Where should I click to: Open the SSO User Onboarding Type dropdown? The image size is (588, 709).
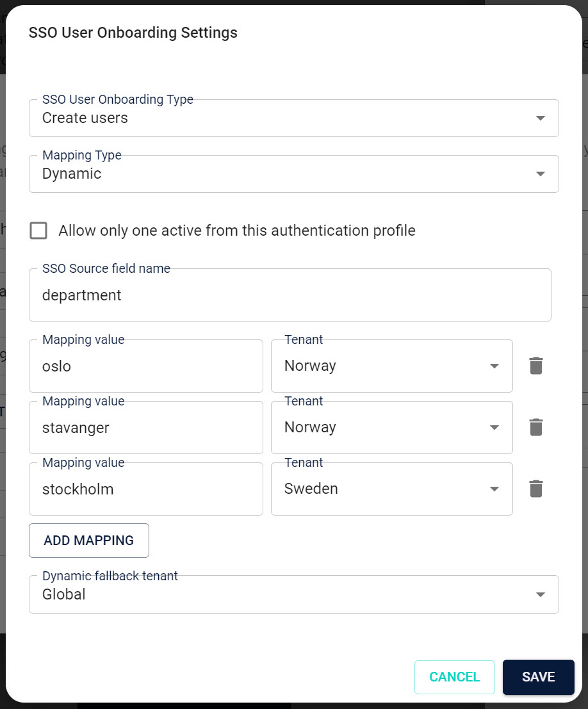coord(540,118)
